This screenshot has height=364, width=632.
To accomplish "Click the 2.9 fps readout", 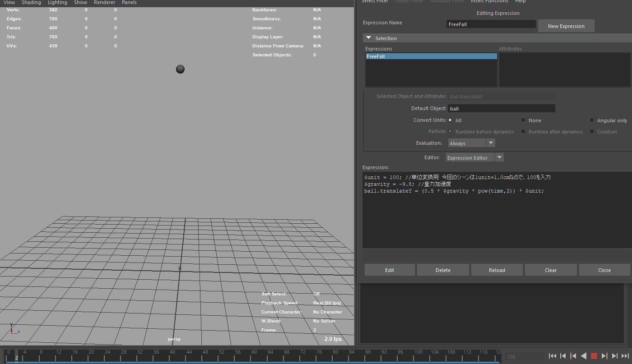I will point(333,339).
